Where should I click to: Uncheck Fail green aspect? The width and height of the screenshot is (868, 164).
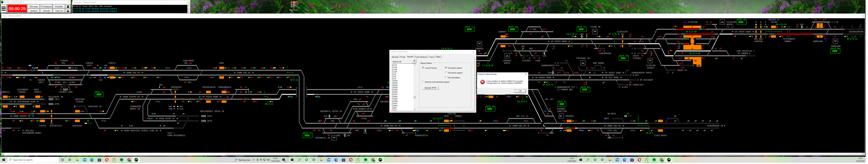(446, 68)
